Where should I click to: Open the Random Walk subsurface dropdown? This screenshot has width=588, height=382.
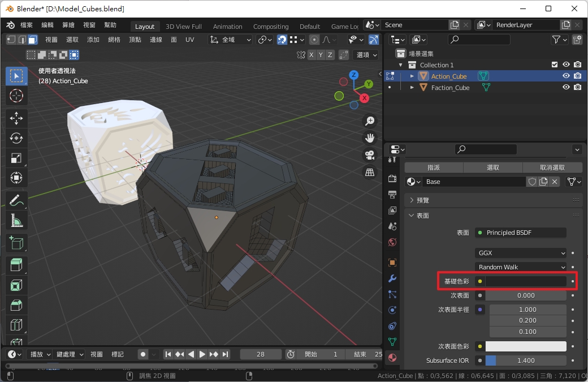[521, 267]
